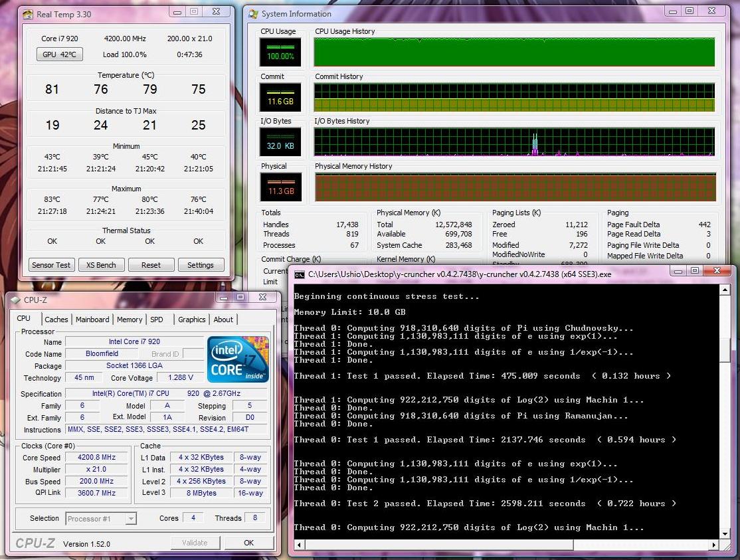Click the Commit 11.6 GB gauge
This screenshot has height=560, width=740.
280,97
